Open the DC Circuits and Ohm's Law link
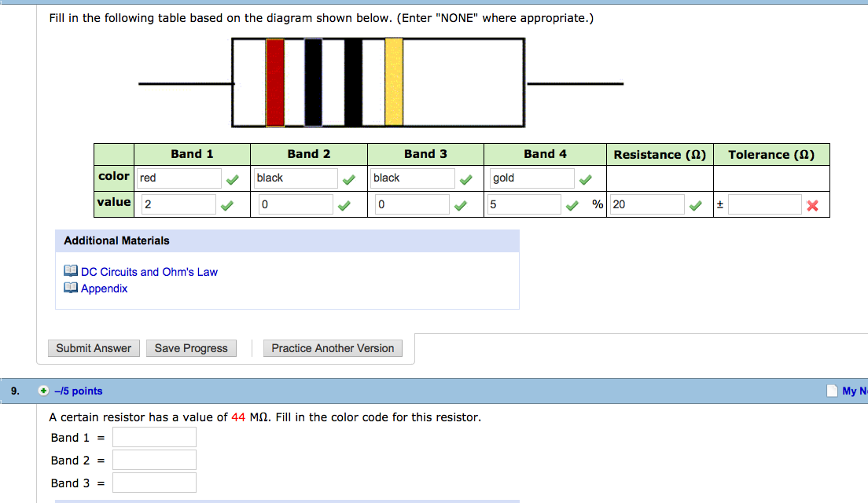Viewport: 868px width, 503px height. point(149,272)
